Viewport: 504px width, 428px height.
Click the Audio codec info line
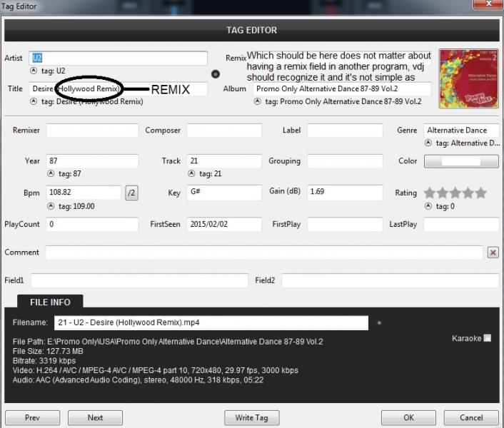point(138,380)
